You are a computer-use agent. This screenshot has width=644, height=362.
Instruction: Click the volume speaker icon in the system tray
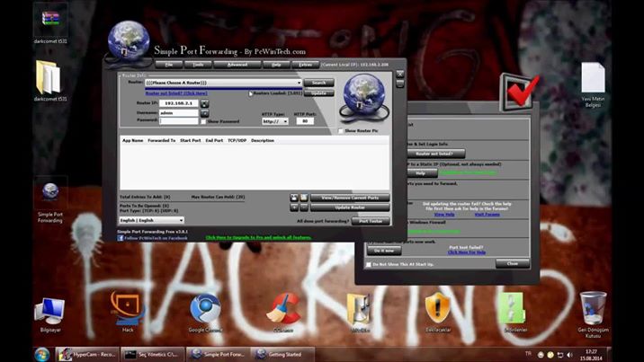[x=569, y=355]
